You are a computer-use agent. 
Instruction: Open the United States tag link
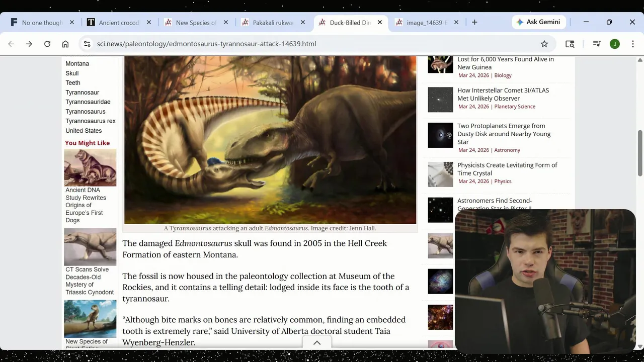[84, 131]
